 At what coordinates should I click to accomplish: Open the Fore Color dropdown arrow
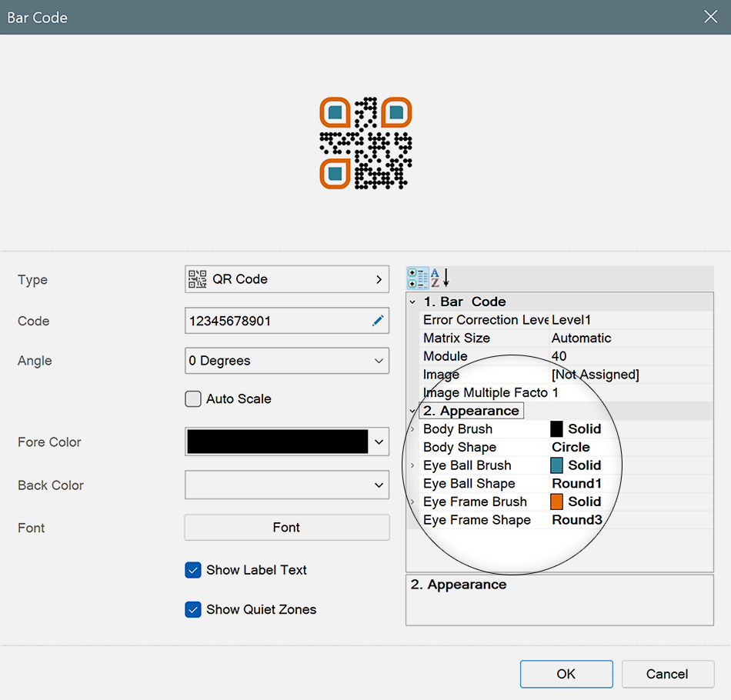379,442
